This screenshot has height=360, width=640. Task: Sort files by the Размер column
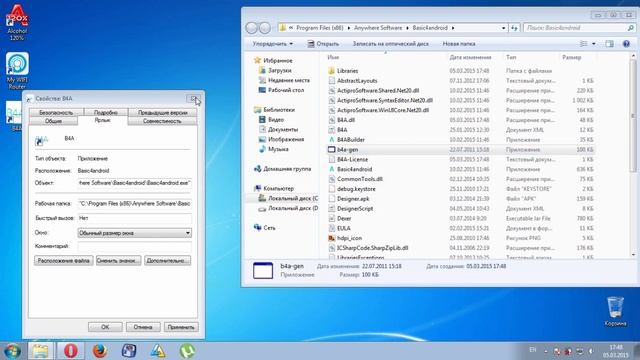(x=571, y=58)
